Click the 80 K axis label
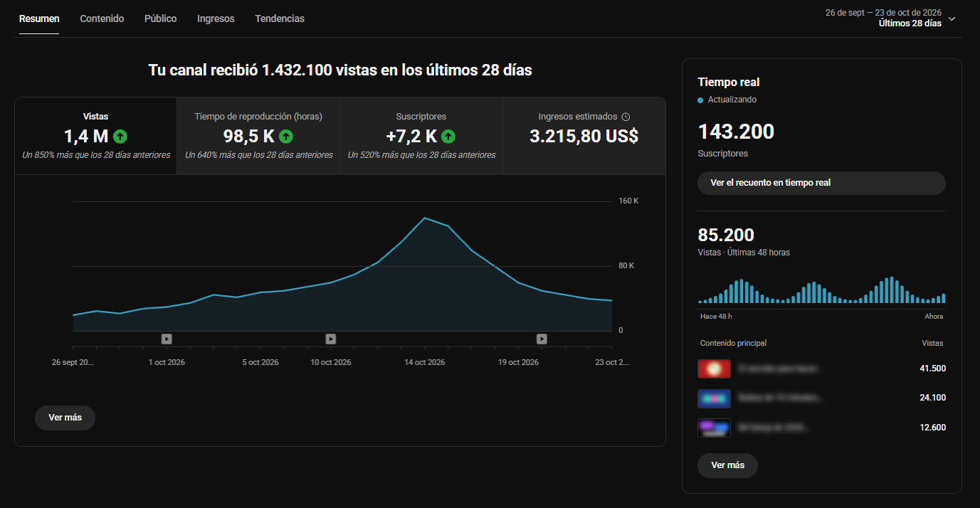This screenshot has width=980, height=508. 626,266
